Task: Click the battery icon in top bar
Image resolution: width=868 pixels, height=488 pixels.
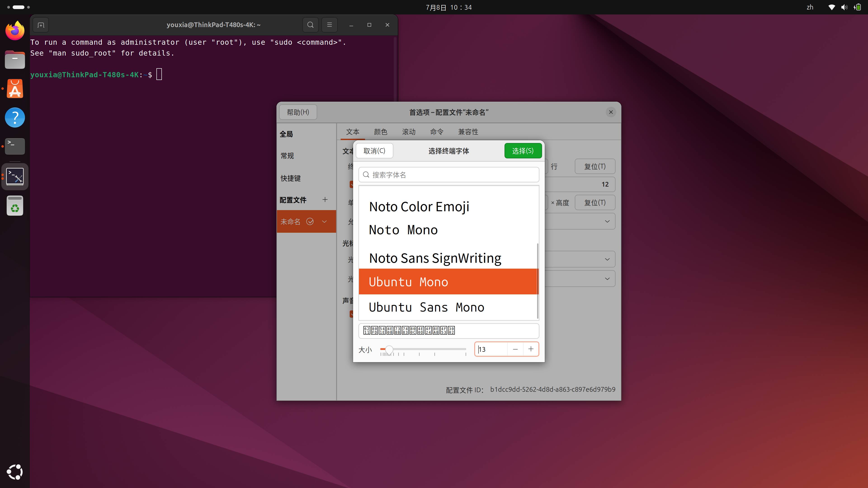Action: coord(858,7)
